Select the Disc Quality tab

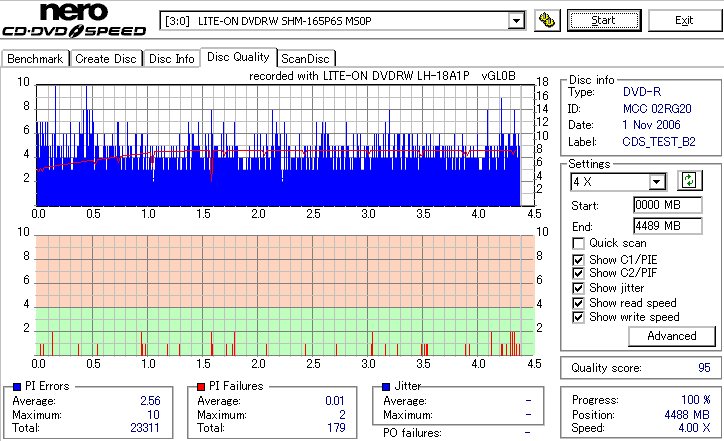coord(238,57)
